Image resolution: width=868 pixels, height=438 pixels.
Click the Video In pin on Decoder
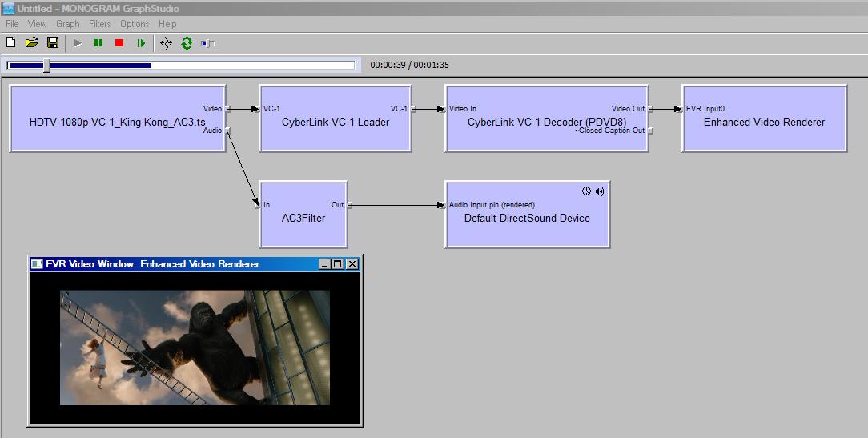(x=443, y=109)
